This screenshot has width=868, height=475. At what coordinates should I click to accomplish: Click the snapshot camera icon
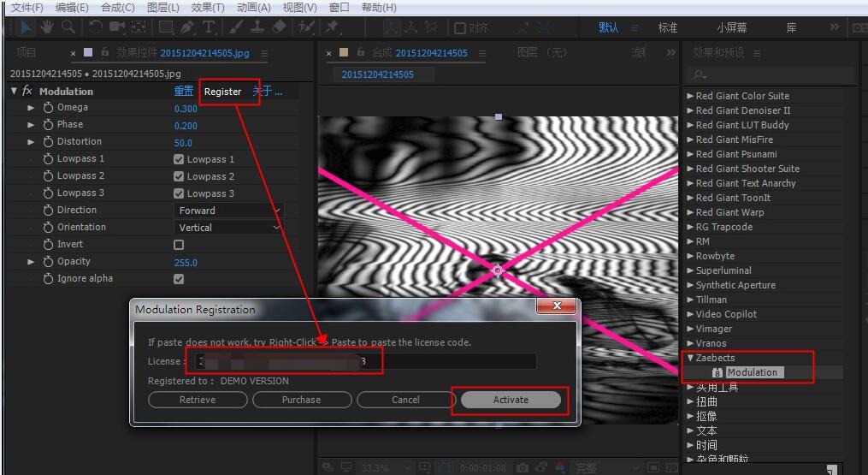pyautogui.click(x=522, y=468)
